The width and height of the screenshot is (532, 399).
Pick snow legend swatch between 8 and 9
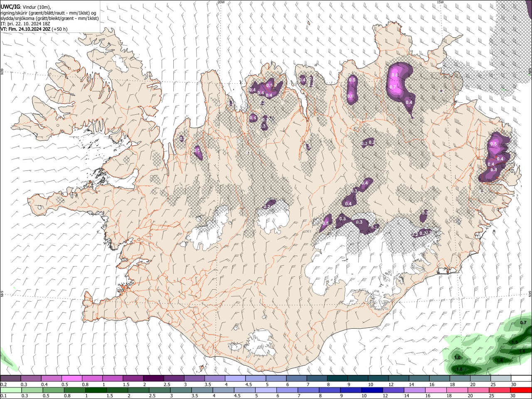tap(337, 379)
